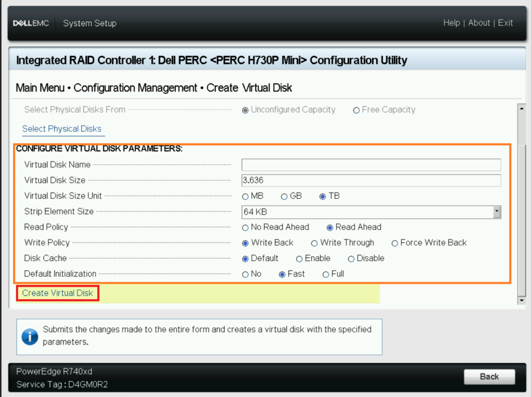Select Force Write Back policy

(x=395, y=243)
